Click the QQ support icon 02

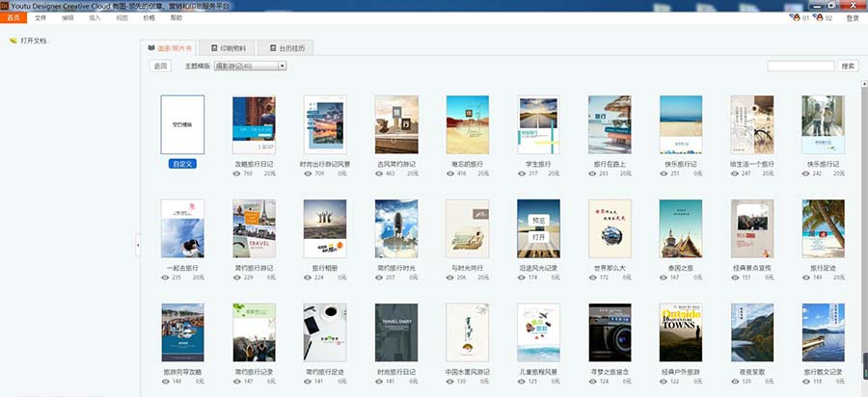(818, 17)
